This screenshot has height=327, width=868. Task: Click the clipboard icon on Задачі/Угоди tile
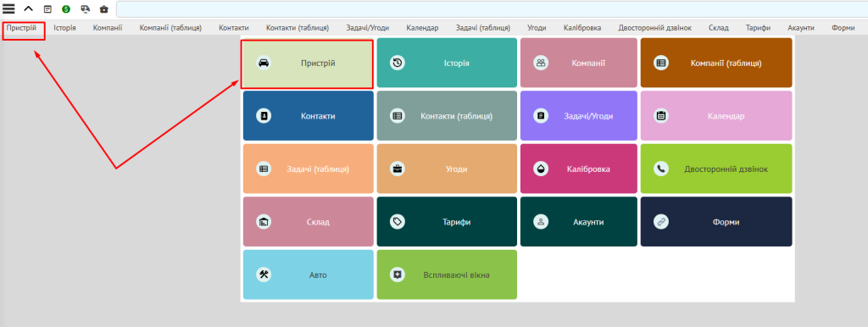[541, 116]
